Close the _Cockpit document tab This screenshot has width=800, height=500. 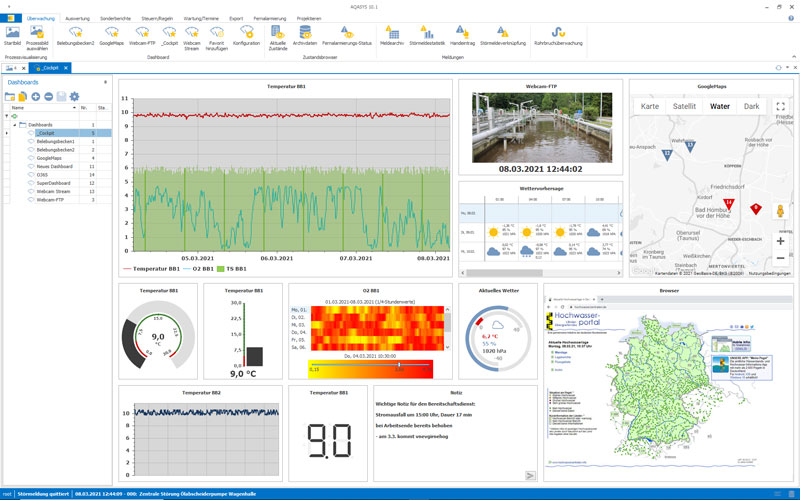tap(66, 68)
